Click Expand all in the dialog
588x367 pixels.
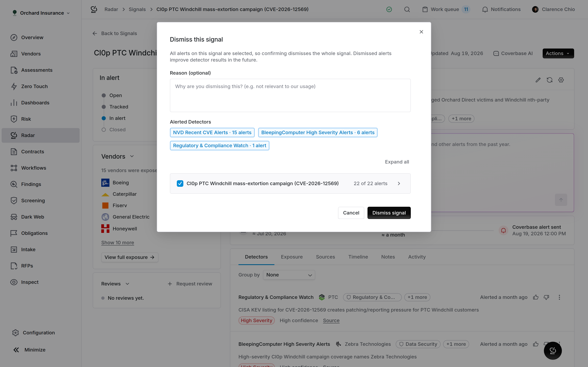click(x=397, y=162)
